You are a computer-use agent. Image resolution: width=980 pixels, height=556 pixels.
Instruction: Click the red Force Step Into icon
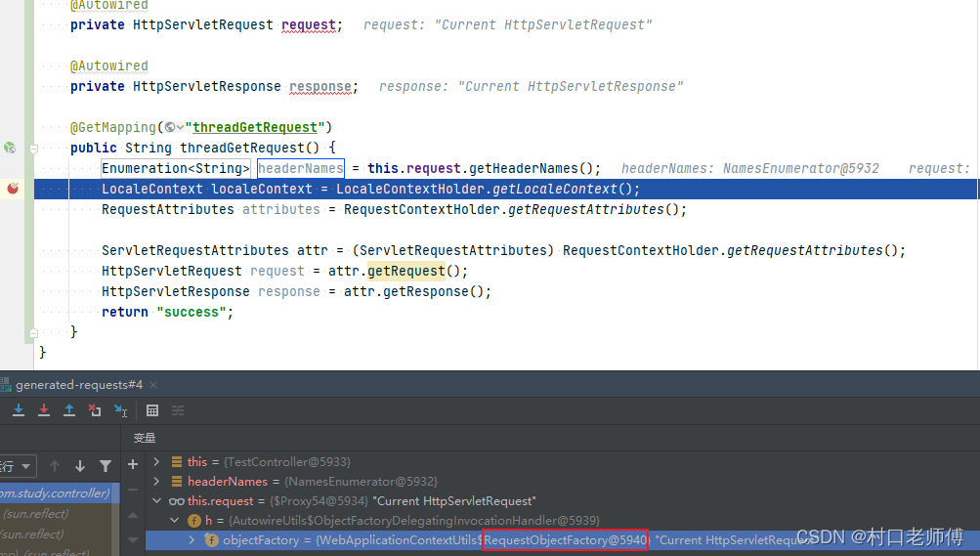[44, 410]
